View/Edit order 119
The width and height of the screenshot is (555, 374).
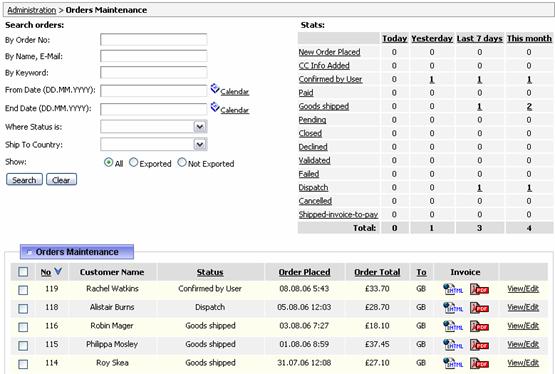(x=523, y=289)
